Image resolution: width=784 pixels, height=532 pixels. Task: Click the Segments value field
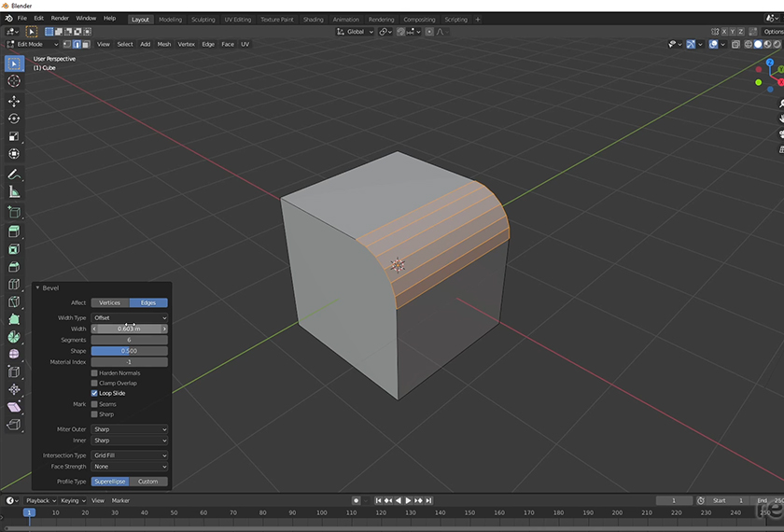coord(129,340)
